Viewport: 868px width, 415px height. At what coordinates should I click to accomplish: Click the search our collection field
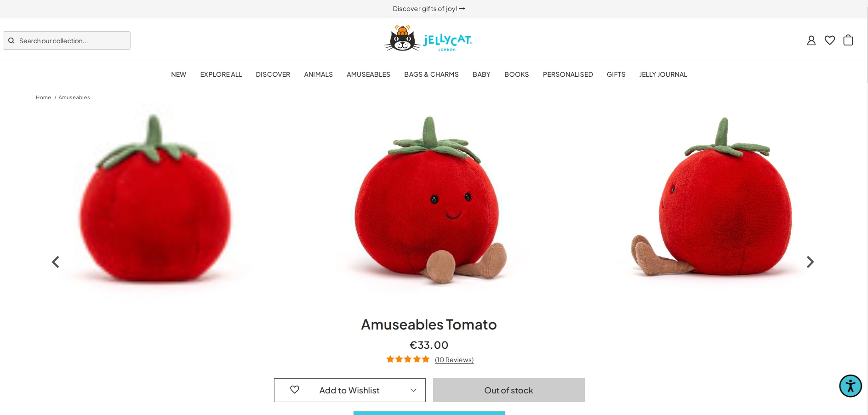[67, 40]
